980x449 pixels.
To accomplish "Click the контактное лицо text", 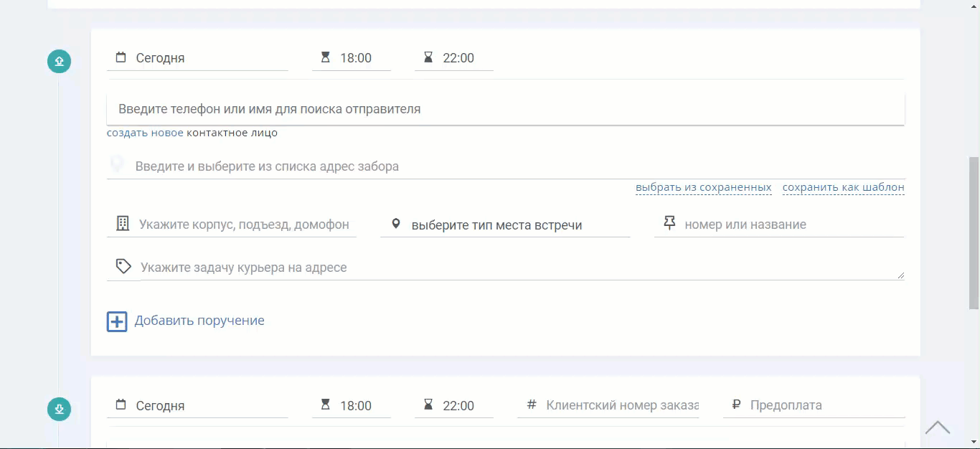I will [x=232, y=133].
